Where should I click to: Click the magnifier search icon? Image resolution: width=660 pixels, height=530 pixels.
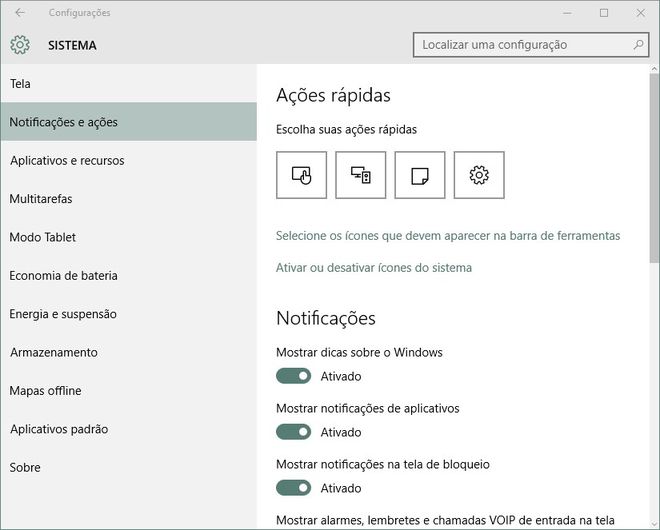(x=639, y=44)
